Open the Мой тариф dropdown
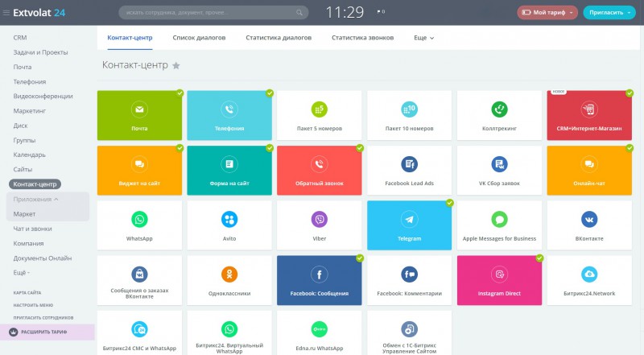644x355 pixels. coord(547,13)
